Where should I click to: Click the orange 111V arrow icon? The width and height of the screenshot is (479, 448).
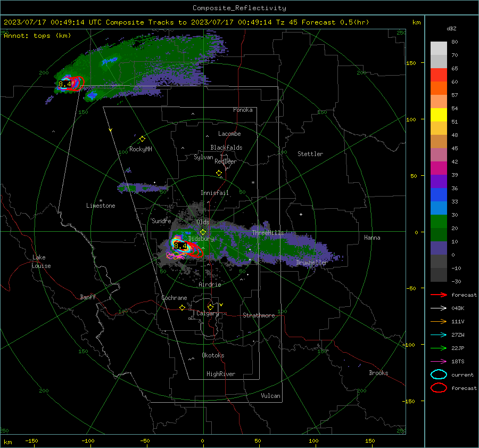coord(439,321)
